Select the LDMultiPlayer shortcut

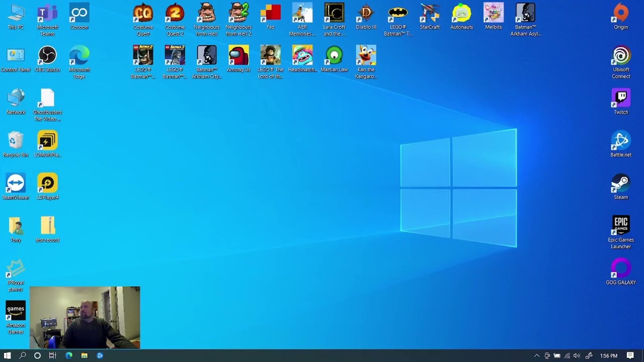click(x=47, y=145)
